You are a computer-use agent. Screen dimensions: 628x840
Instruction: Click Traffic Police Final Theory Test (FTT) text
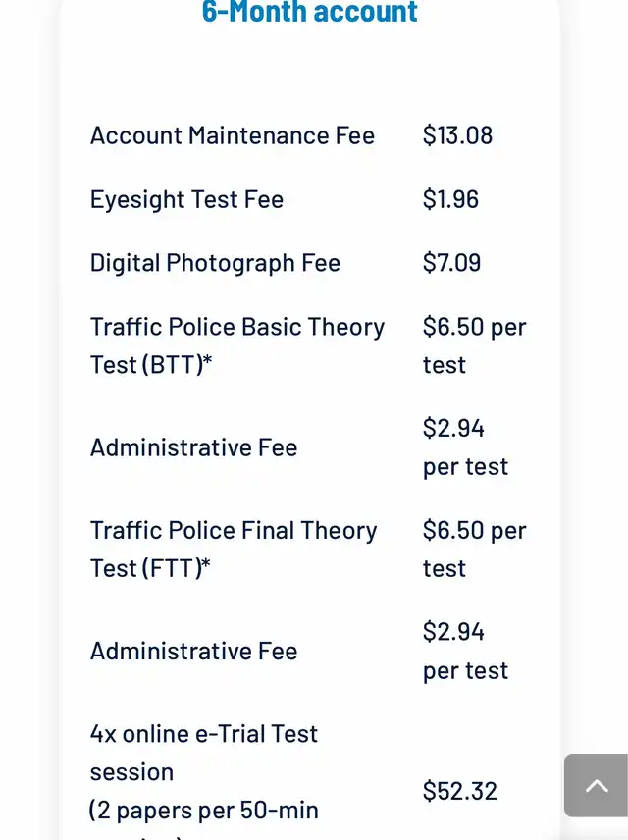pyautogui.click(x=234, y=550)
